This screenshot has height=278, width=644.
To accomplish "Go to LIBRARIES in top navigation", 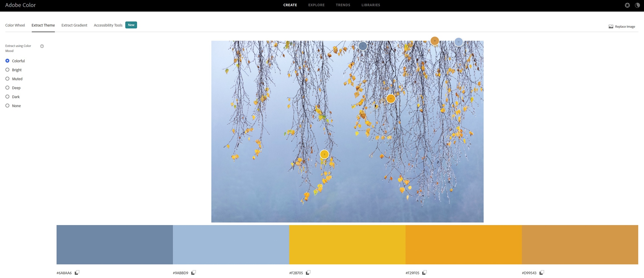I will (371, 5).
